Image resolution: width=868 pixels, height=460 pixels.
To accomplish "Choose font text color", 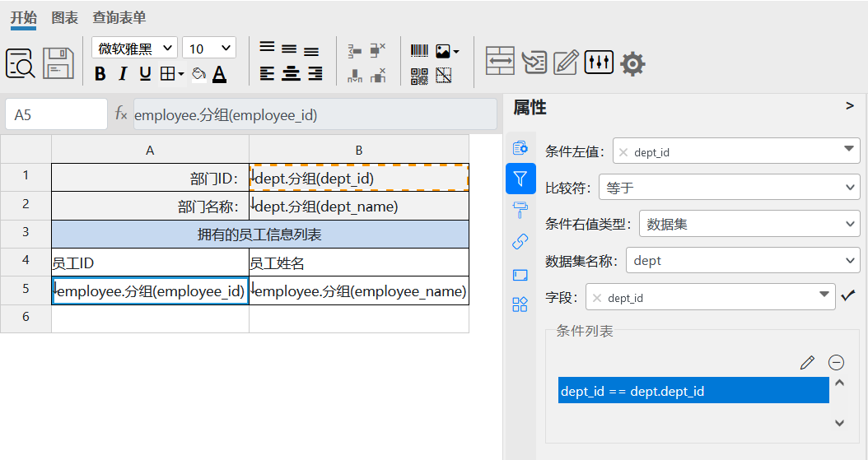I will tap(219, 73).
